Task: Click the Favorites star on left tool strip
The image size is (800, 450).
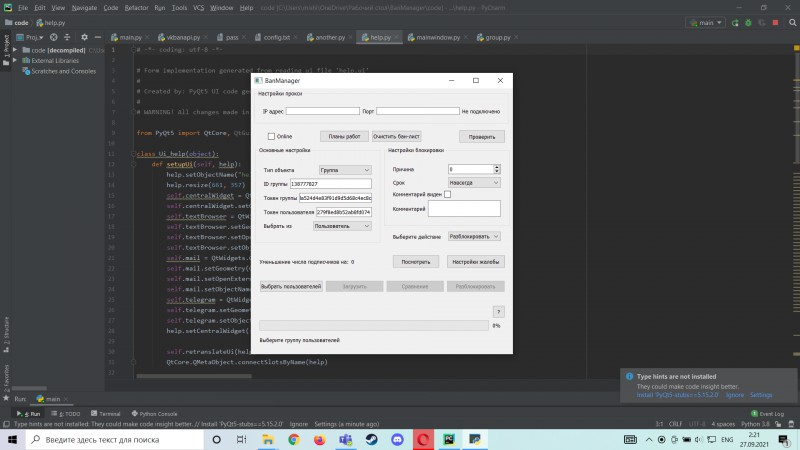Action: tap(6, 397)
